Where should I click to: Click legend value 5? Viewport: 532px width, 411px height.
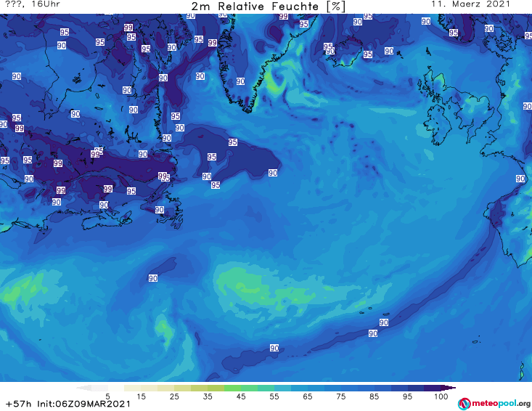coord(107,396)
